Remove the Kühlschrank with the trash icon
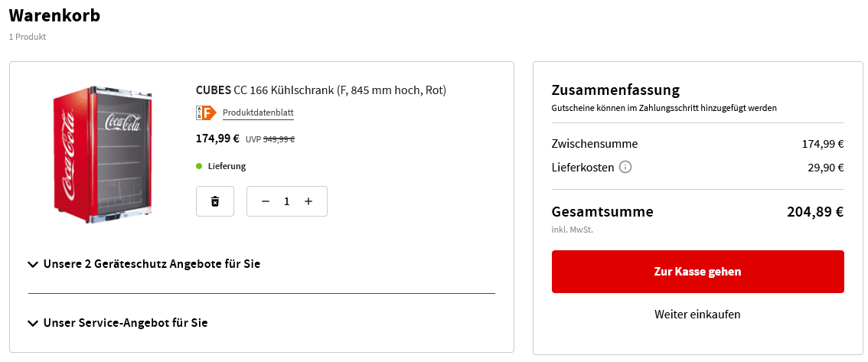 (x=215, y=201)
